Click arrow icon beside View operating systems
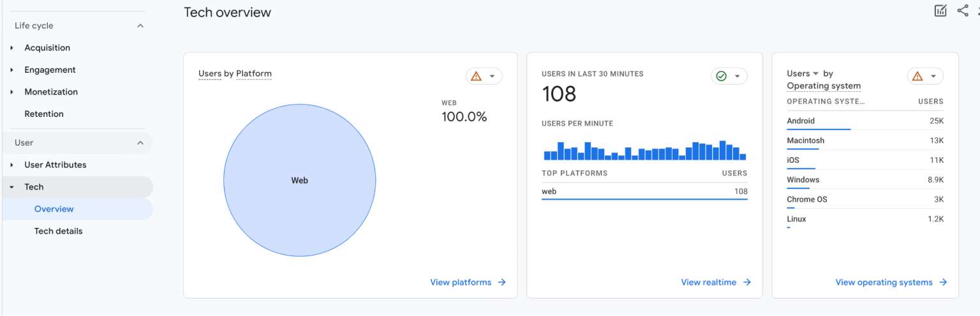The width and height of the screenshot is (980, 316). pyautogui.click(x=943, y=282)
